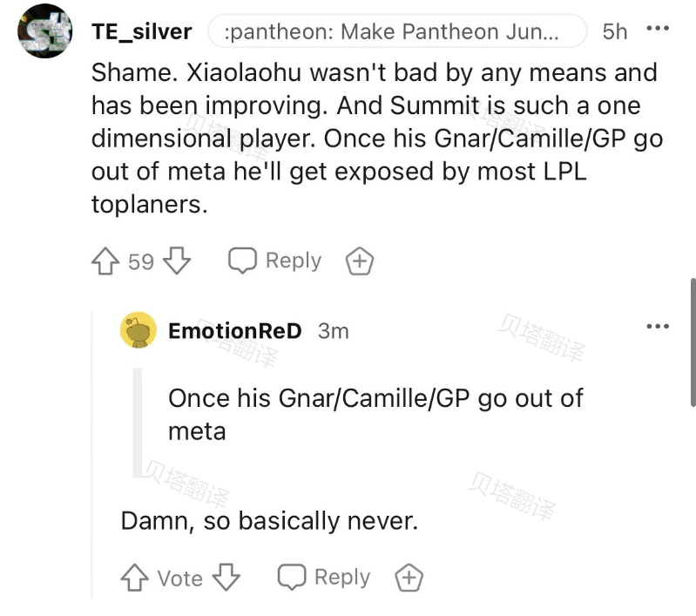Click the page scrollbar thumb
The image size is (696, 616).
coord(693,342)
